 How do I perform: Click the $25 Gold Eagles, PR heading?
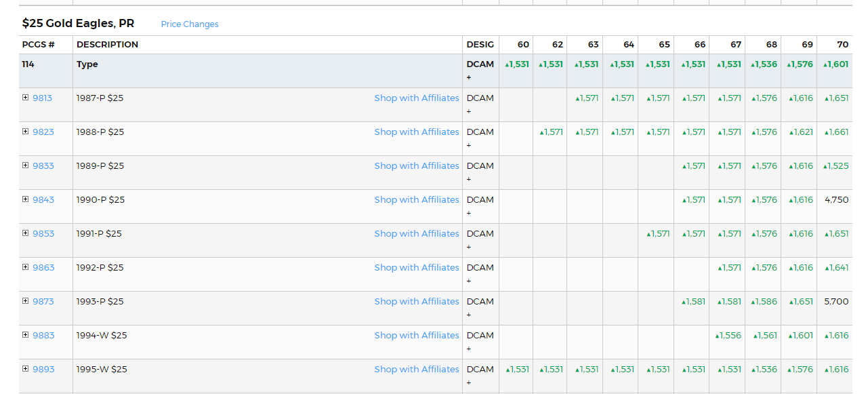78,24
